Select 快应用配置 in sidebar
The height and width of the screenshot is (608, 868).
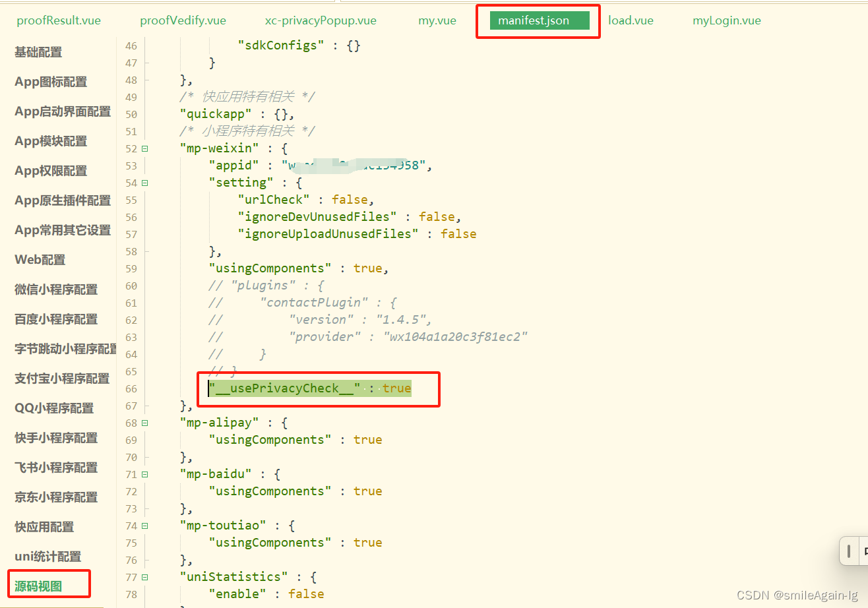[44, 527]
